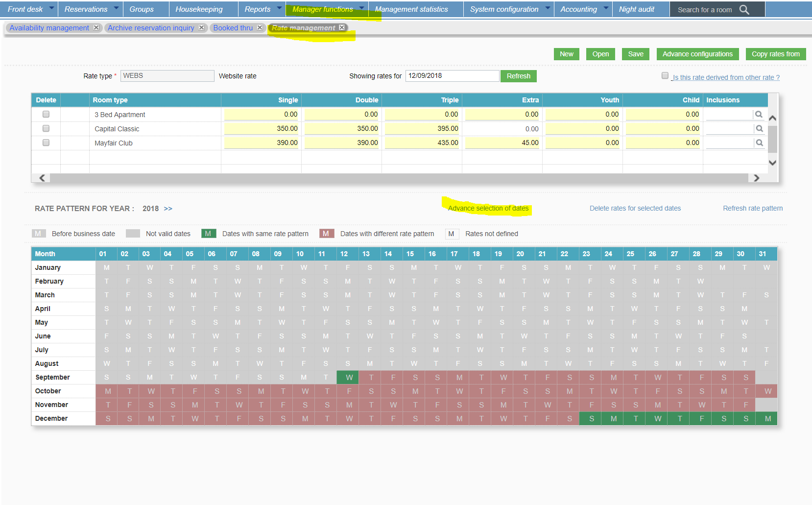This screenshot has height=505, width=812.
Task: Edit Capital Classic Single rate 350.00
Action: 262,129
